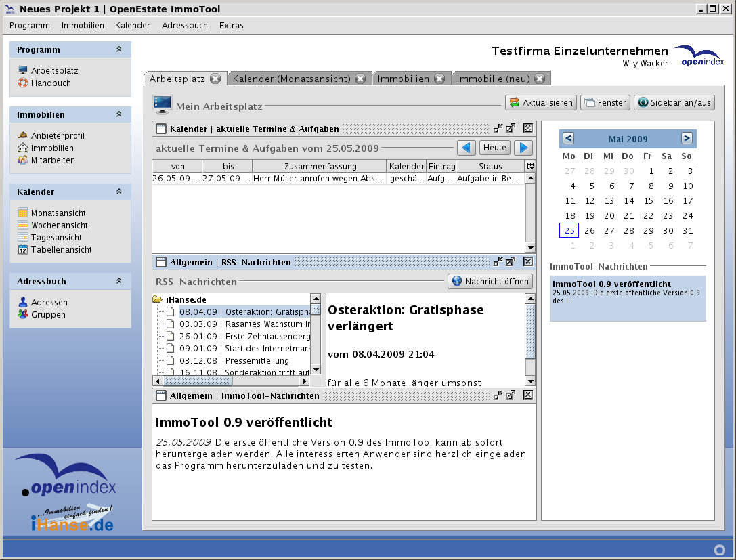Screen dimensions: 736x560
Task: Open the Handbuch lifebuoy item
Action: (x=50, y=83)
